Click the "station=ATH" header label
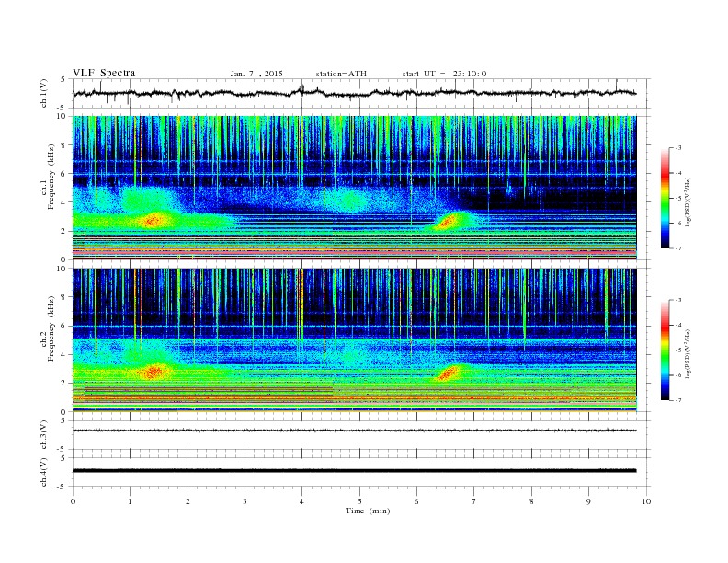728x563 pixels. [341, 74]
